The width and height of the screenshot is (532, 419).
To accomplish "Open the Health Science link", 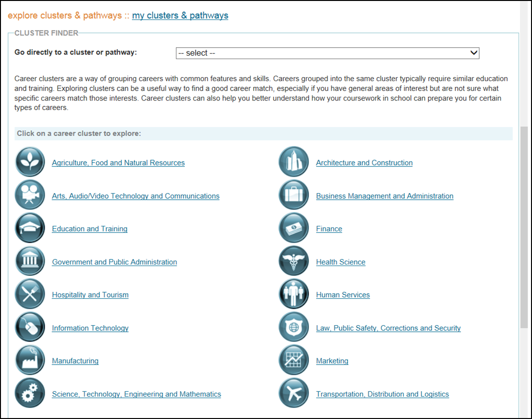I will [341, 262].
